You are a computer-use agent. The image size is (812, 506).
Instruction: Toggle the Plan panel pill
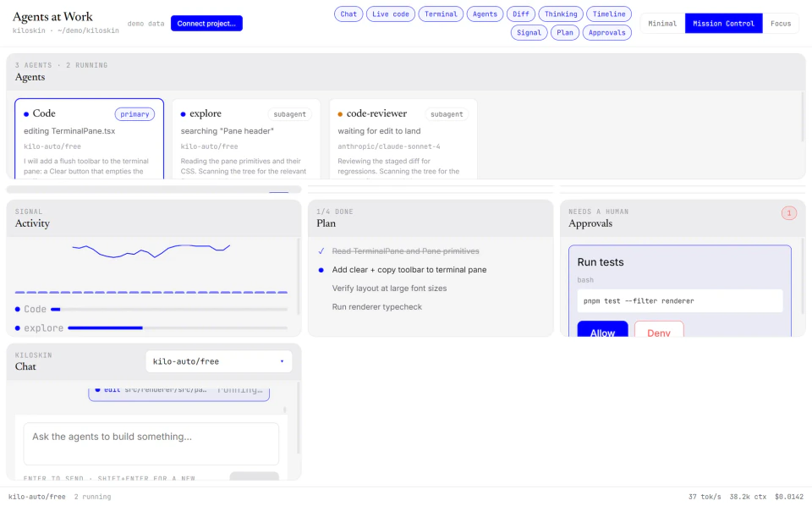click(565, 33)
